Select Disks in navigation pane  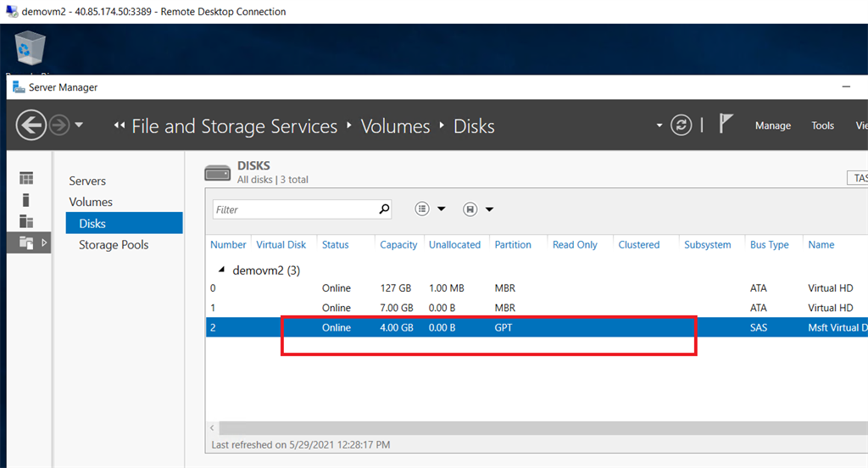tap(124, 223)
